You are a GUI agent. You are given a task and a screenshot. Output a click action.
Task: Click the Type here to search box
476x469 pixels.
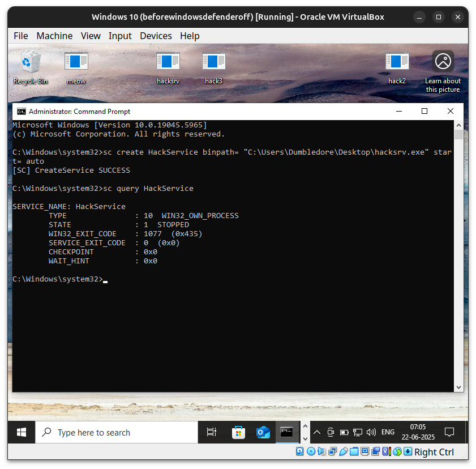117,432
